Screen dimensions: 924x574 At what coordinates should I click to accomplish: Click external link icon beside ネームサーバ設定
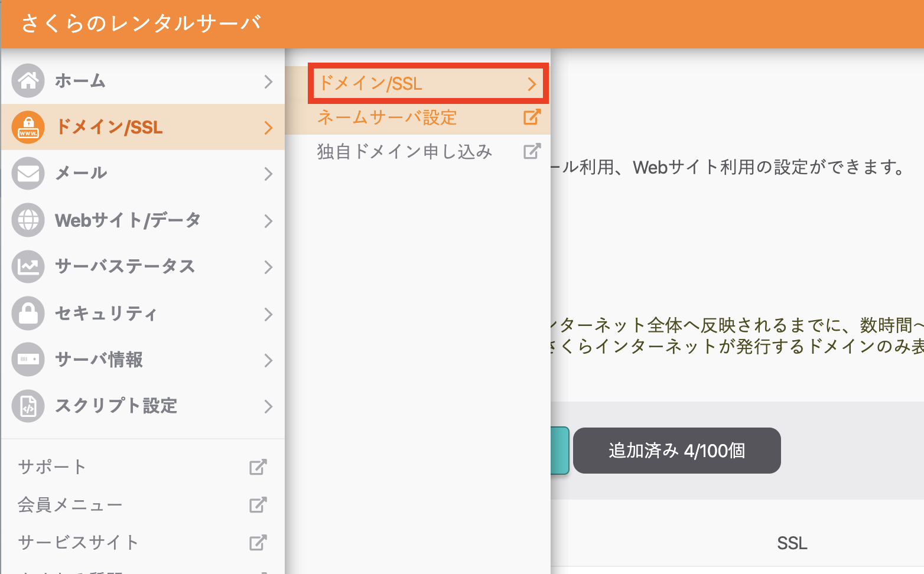(x=532, y=117)
